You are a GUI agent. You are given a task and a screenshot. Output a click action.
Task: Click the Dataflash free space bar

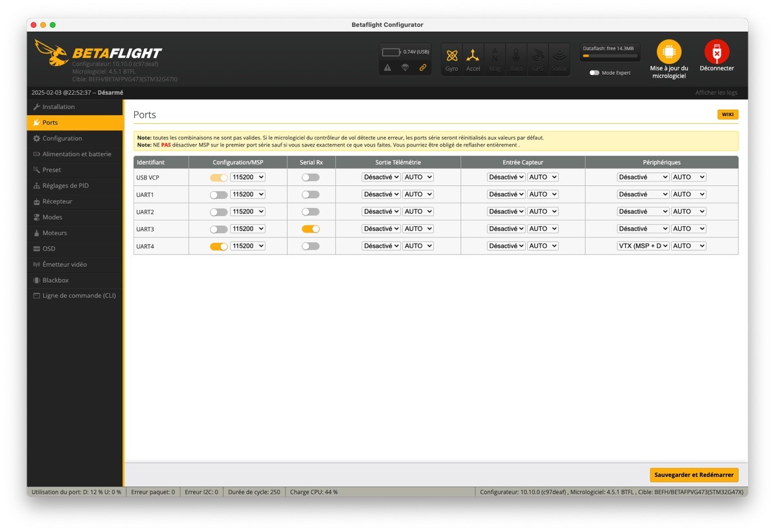point(610,56)
